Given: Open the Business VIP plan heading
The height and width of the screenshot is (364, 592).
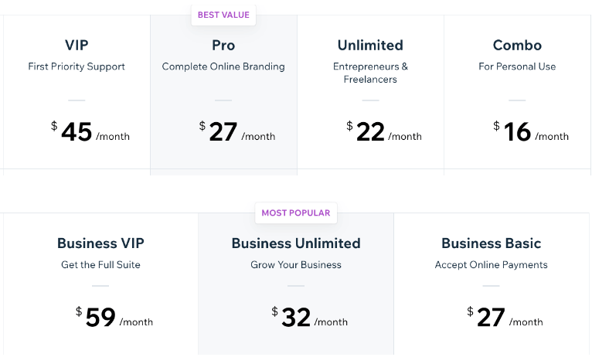Looking at the screenshot, I should pos(100,243).
